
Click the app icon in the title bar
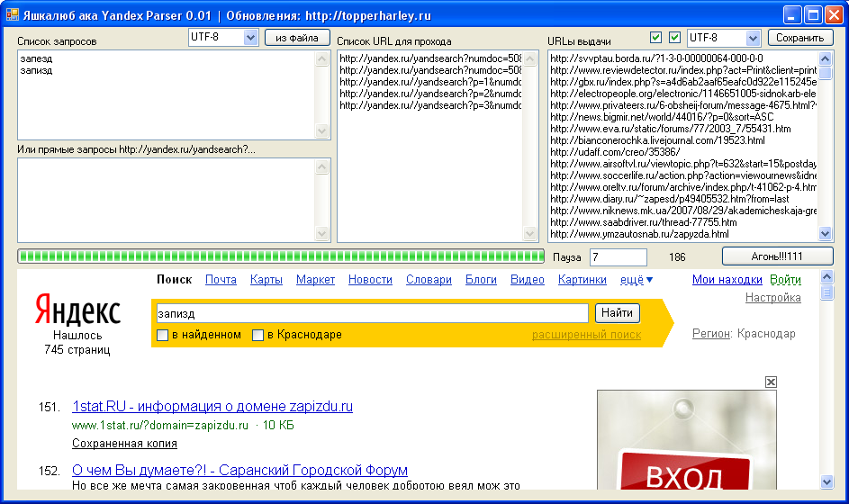point(12,14)
